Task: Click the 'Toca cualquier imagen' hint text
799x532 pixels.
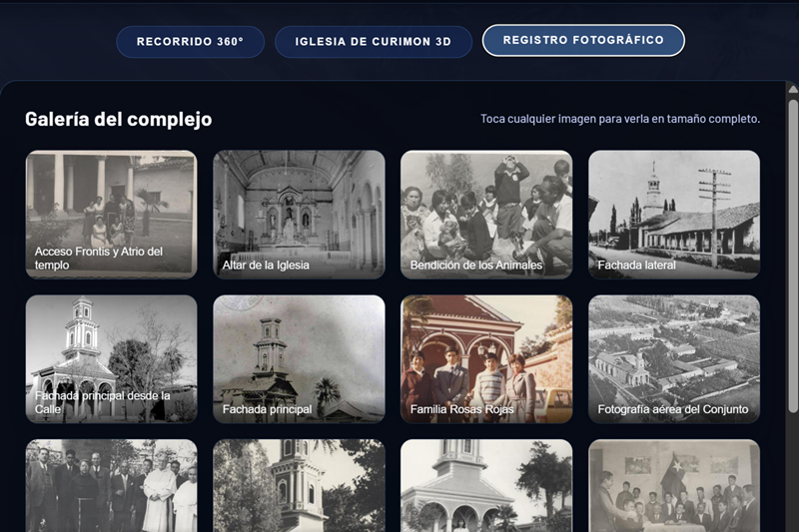Action: 619,119
